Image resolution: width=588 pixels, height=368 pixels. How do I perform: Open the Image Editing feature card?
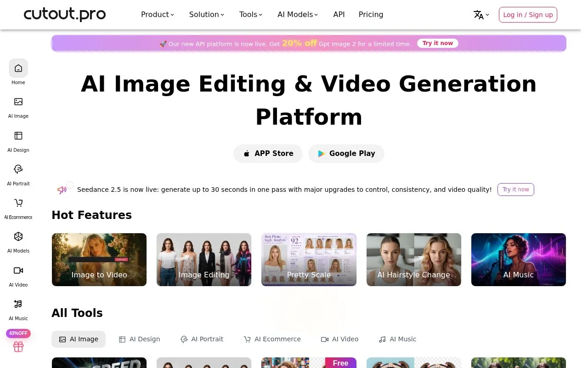click(x=204, y=259)
